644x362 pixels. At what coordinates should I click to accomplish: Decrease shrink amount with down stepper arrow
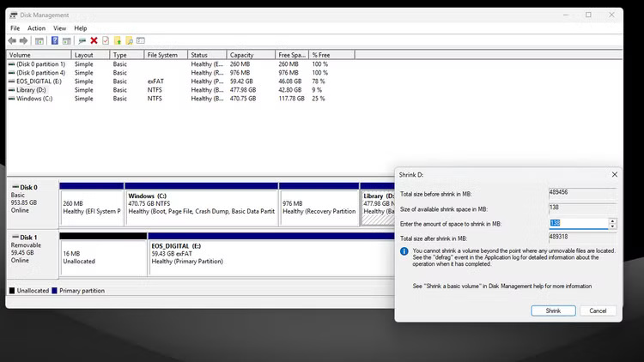coord(612,226)
